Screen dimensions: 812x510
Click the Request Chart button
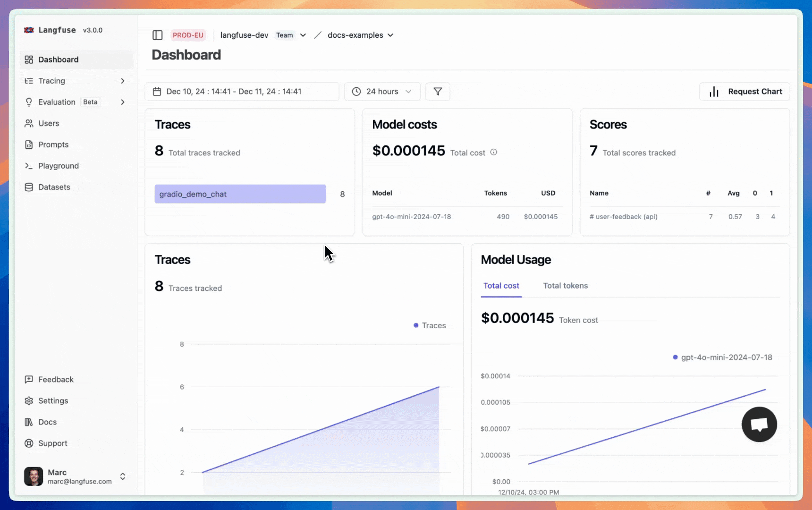coord(744,92)
